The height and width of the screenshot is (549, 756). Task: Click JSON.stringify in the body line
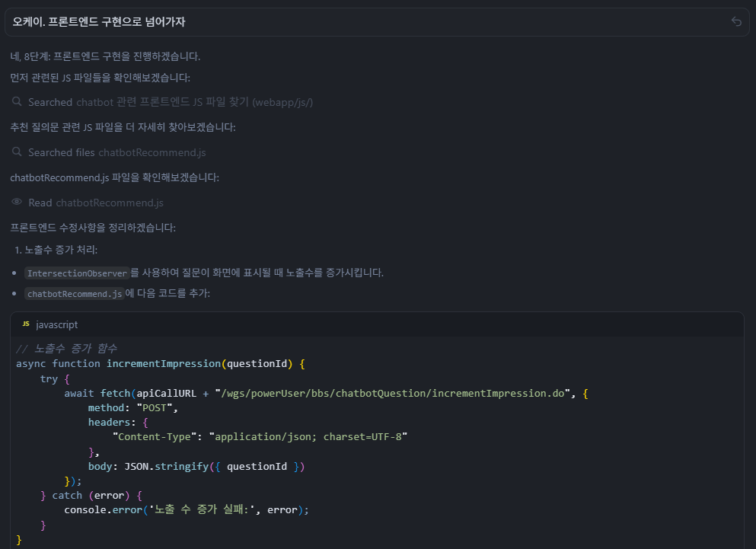click(166, 466)
